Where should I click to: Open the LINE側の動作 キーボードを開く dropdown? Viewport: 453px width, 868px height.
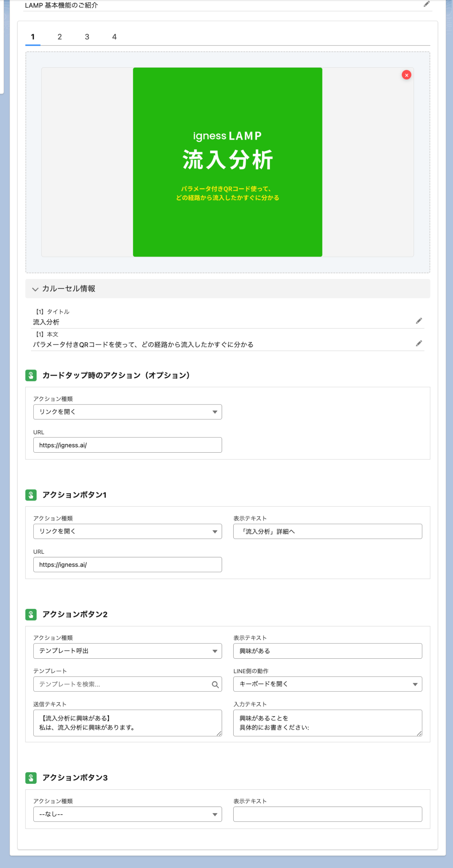(x=327, y=684)
